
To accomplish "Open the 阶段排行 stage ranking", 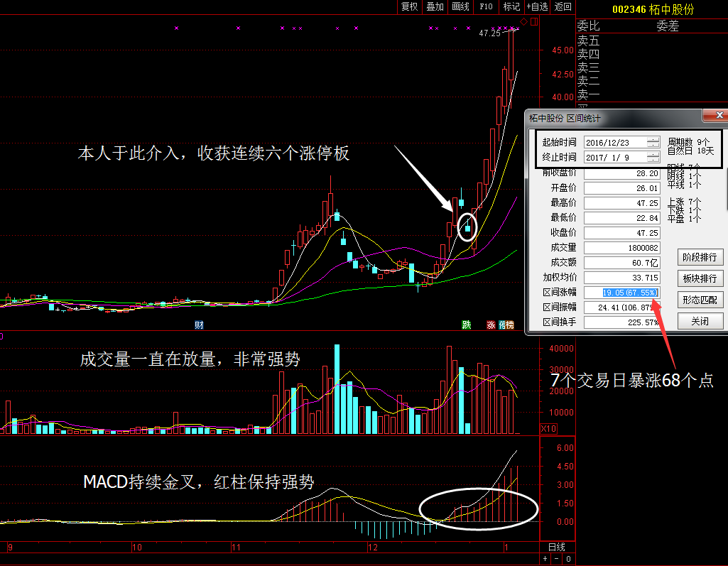I will point(700,257).
